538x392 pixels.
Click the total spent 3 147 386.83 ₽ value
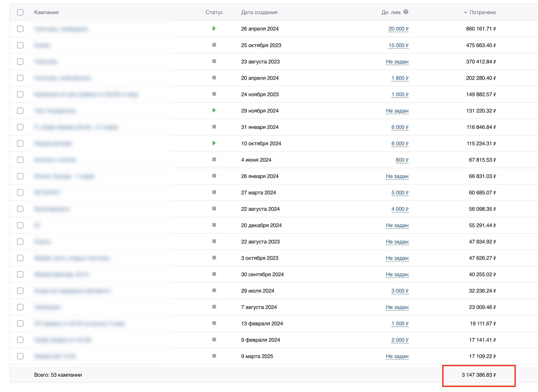coord(479,375)
